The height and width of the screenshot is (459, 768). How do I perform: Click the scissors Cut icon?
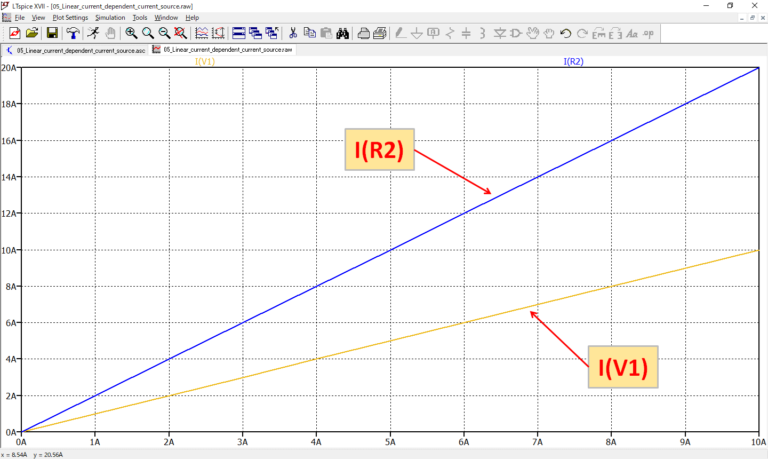pos(293,33)
